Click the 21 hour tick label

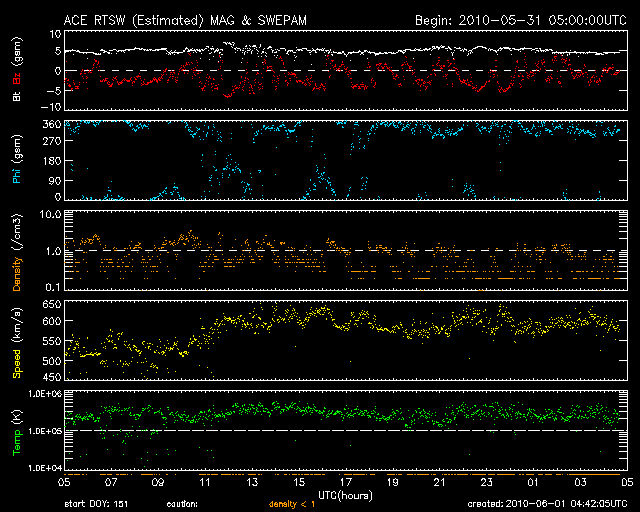click(439, 482)
